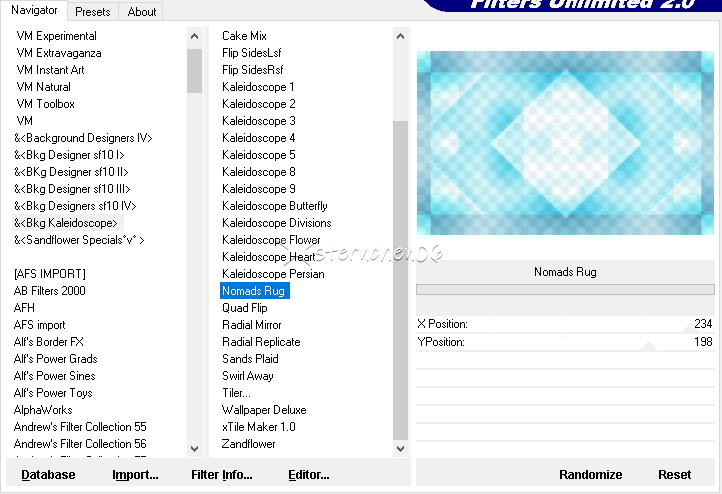The image size is (722, 494).
Task: Choose AB Filters 2000 category
Action: 50,291
